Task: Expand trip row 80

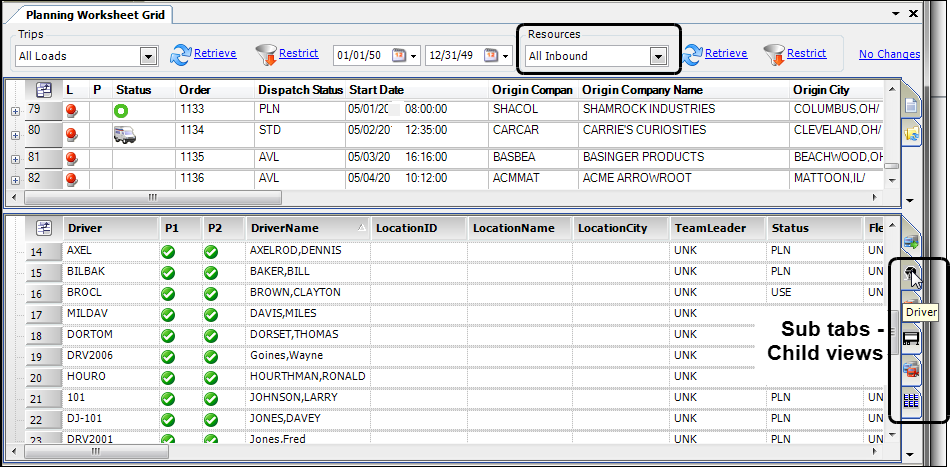Action: tap(14, 131)
